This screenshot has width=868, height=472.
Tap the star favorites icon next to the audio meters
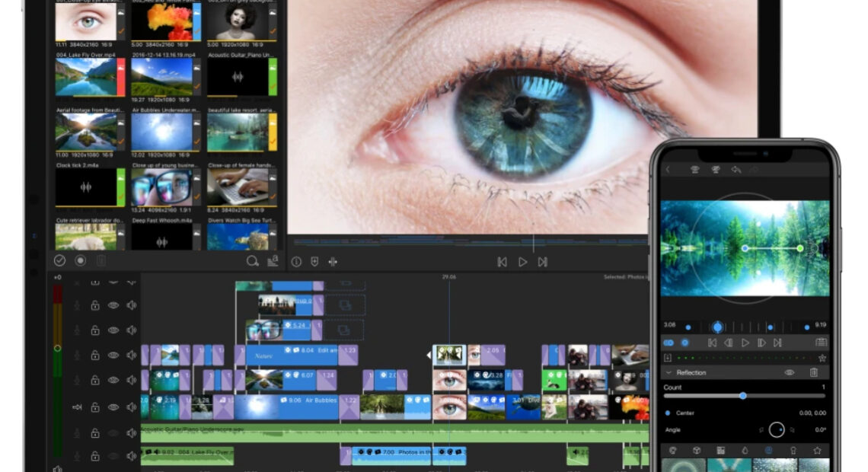click(x=822, y=358)
